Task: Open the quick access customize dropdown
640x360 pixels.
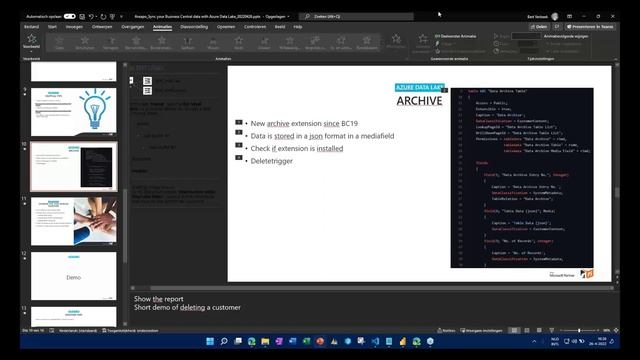Action: click(121, 16)
